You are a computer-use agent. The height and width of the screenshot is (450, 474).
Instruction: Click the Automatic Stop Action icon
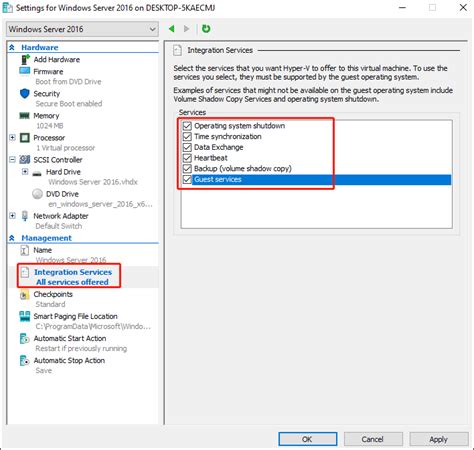[25, 360]
